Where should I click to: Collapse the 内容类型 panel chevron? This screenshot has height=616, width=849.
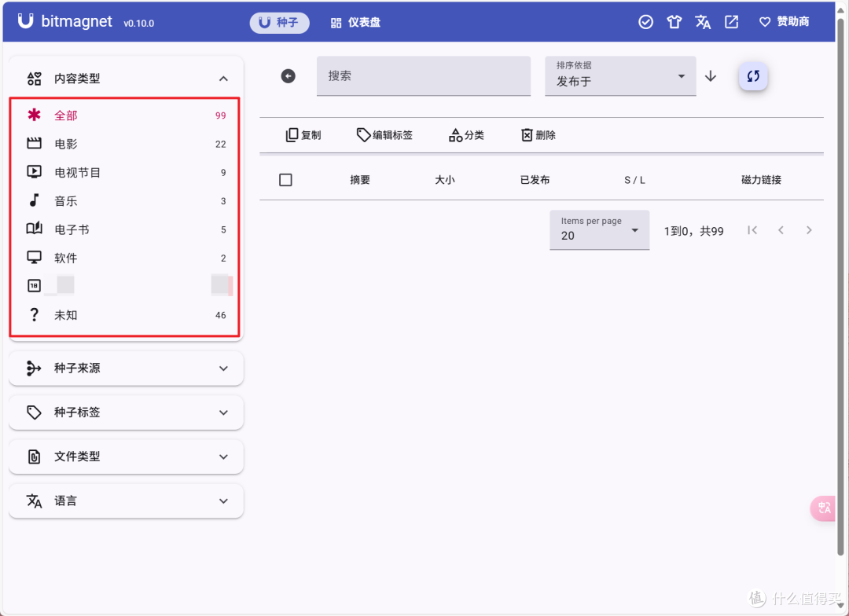(223, 79)
